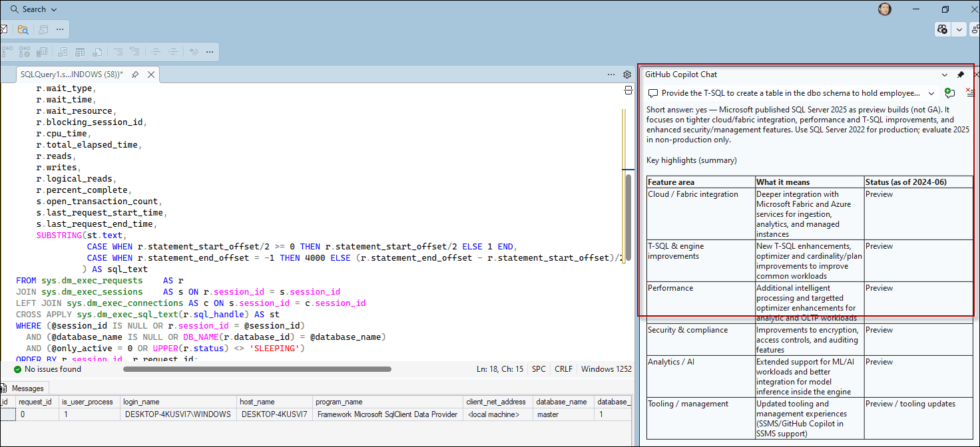Toggle the CRLF line-ending indicator
The image size is (980, 447).
click(563, 369)
